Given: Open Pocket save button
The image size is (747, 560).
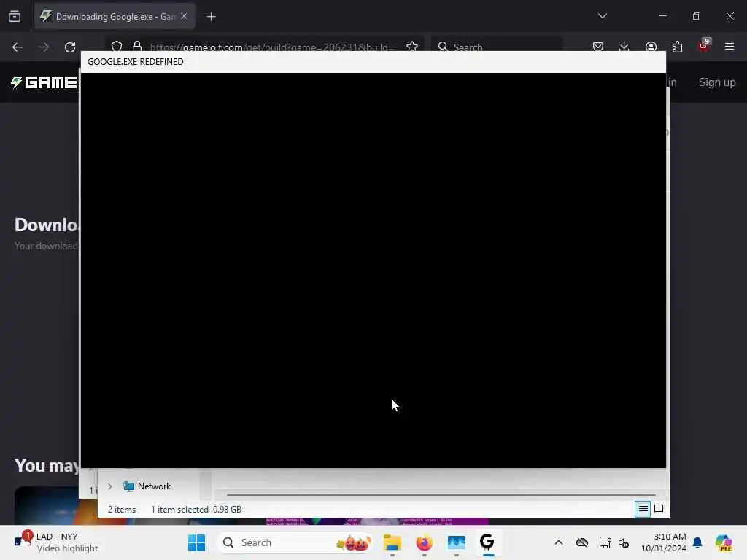Looking at the screenshot, I should tap(598, 47).
